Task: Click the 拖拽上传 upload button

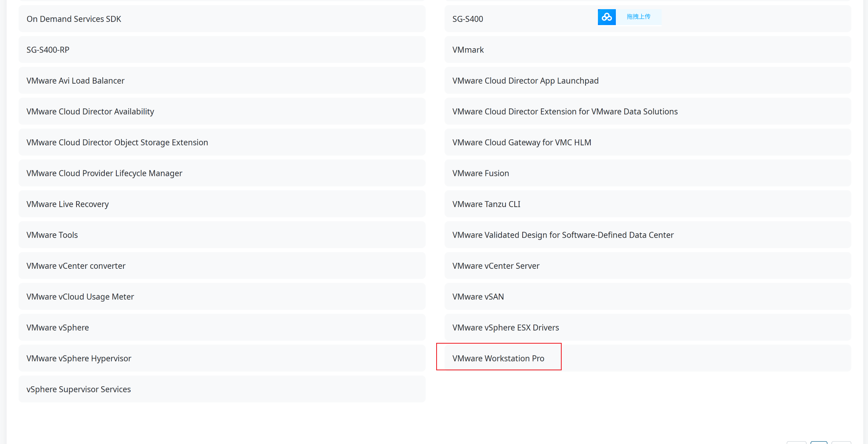Action: (639, 17)
